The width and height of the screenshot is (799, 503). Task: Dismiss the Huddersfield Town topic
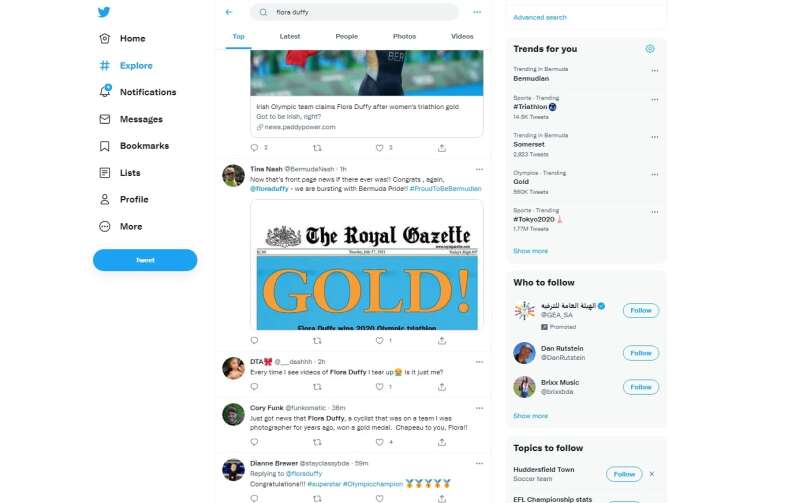click(652, 474)
